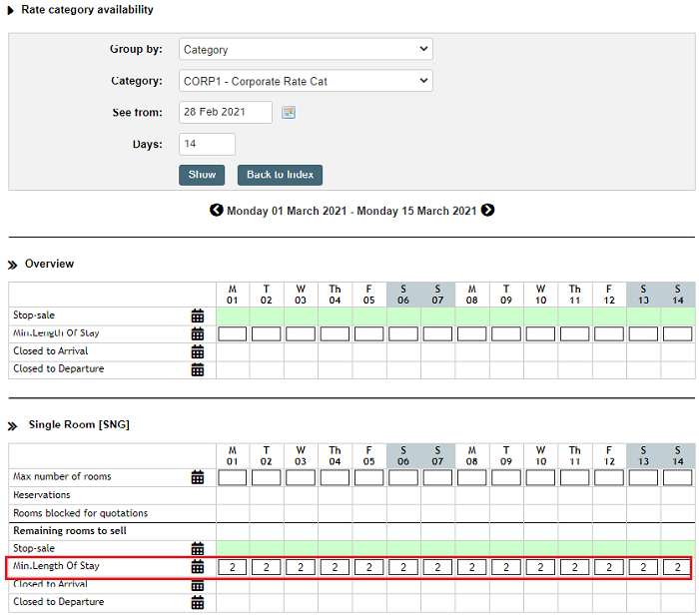Click the Remaining rooms to sell row label
This screenshot has height=616, width=699.
(70, 531)
